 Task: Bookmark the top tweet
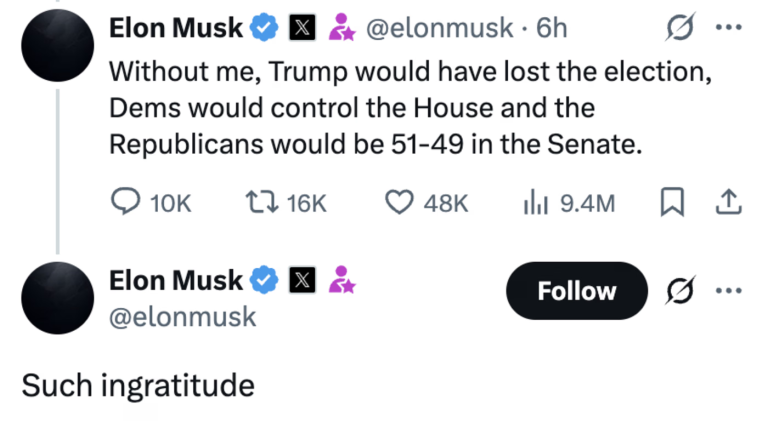[671, 203]
